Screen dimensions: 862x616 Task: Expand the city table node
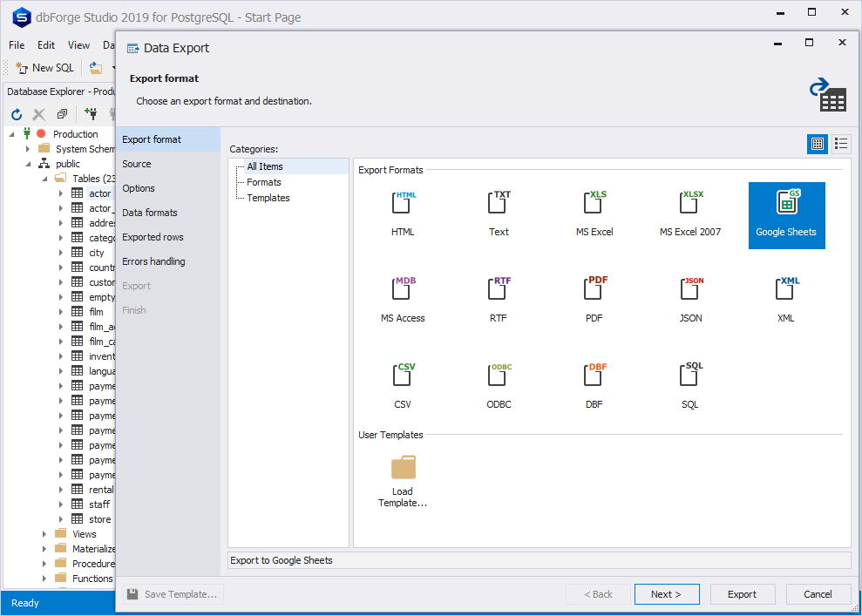(x=61, y=253)
